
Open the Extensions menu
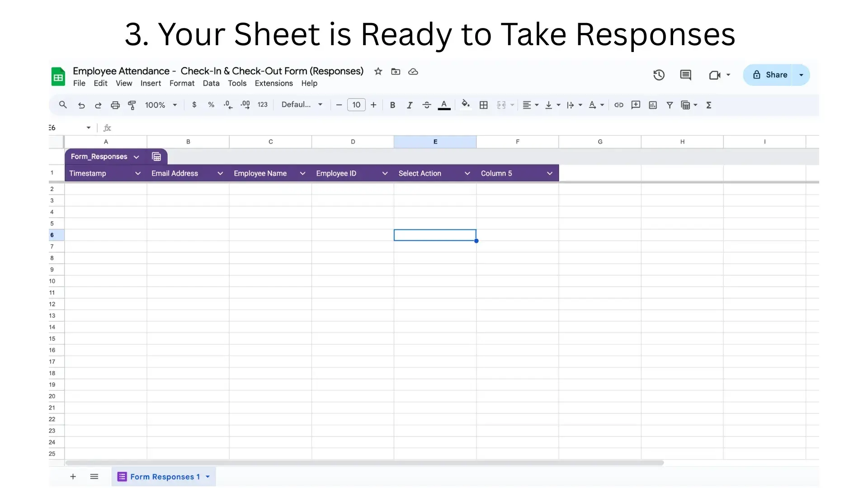[274, 83]
